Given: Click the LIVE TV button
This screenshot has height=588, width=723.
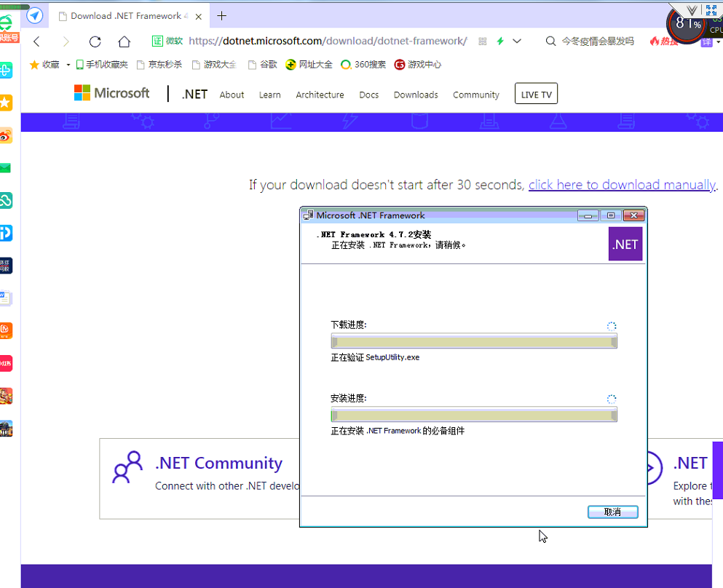Looking at the screenshot, I should tap(537, 94).
